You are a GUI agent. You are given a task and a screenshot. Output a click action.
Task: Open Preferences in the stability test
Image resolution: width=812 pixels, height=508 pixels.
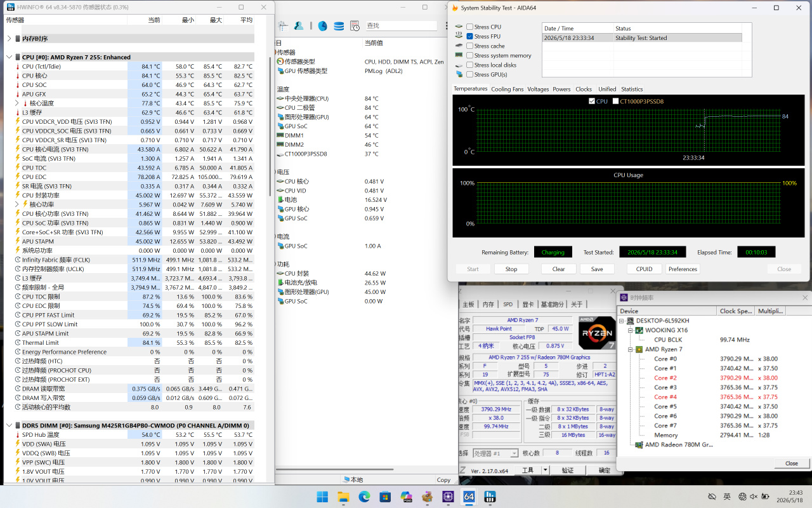click(x=683, y=269)
